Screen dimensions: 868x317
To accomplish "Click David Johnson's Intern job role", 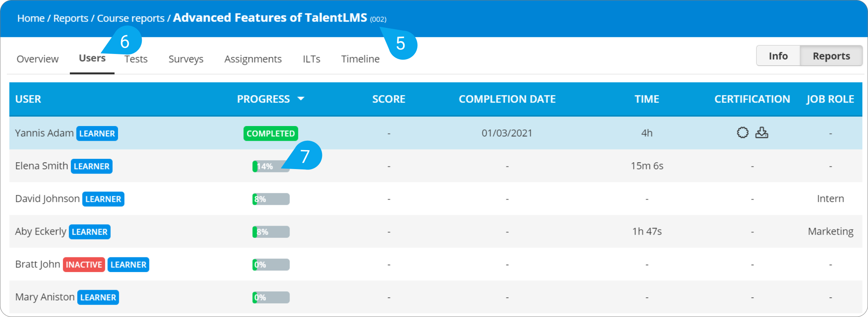I will tap(831, 199).
